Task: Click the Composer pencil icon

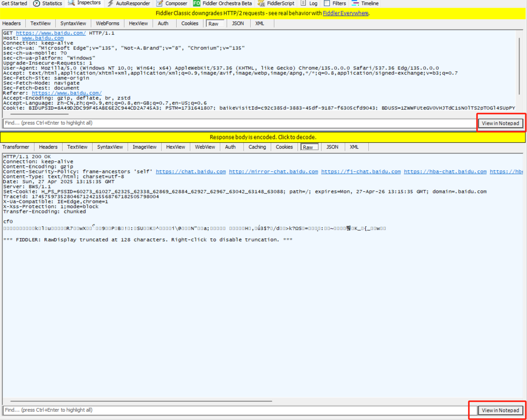Action: point(160,3)
